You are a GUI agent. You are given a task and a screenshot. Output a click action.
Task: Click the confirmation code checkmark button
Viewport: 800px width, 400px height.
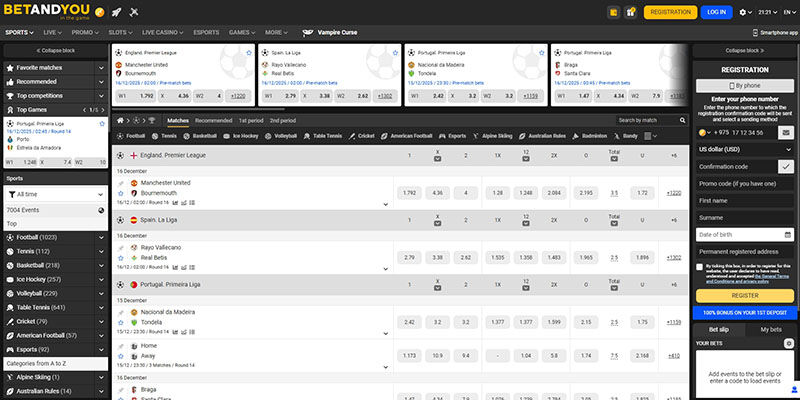(x=786, y=166)
